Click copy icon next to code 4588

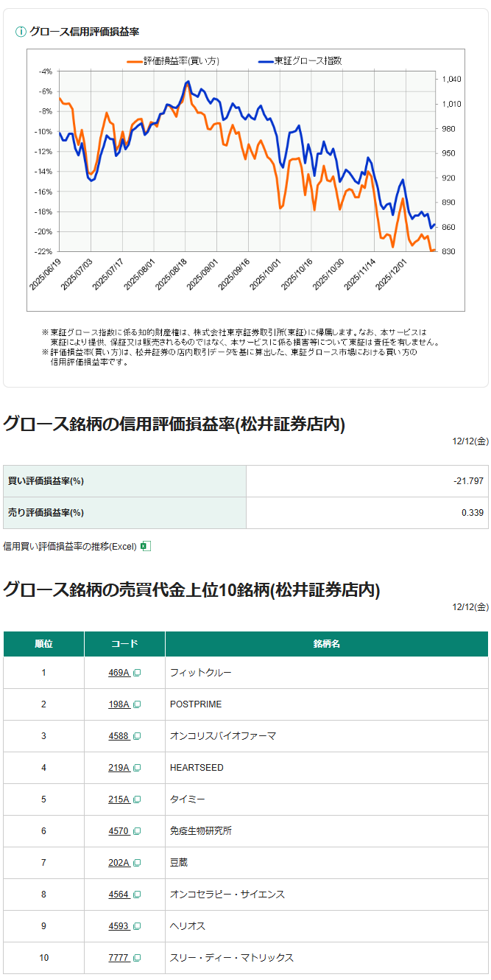click(x=137, y=736)
